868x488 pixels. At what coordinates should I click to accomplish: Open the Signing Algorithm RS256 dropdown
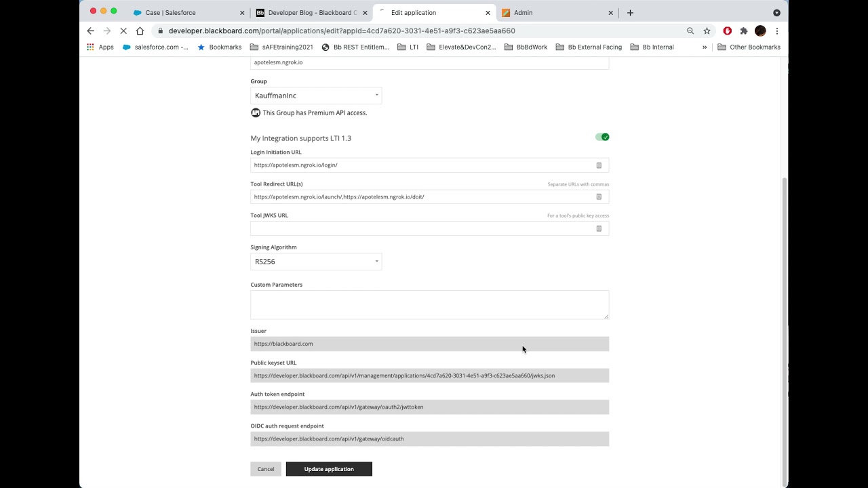316,262
